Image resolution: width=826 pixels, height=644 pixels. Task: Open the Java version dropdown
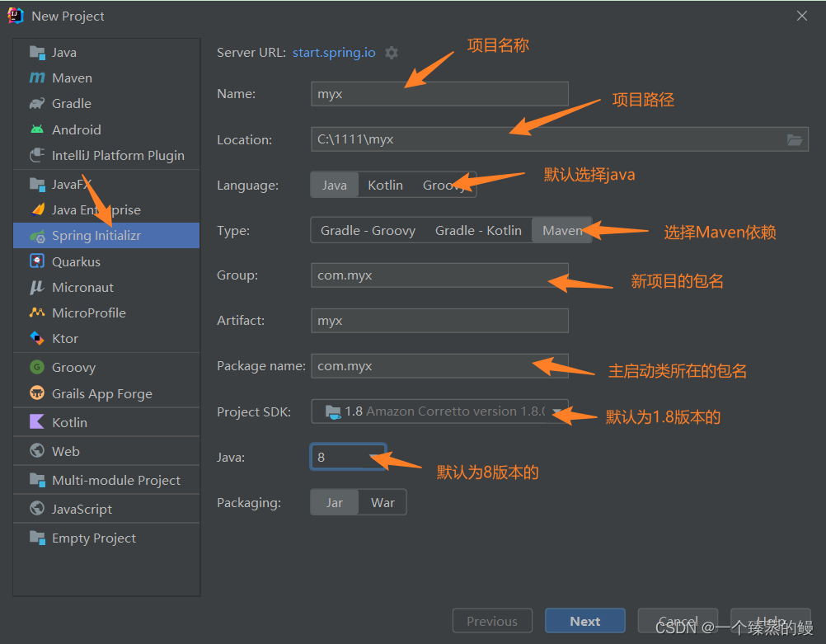point(346,457)
